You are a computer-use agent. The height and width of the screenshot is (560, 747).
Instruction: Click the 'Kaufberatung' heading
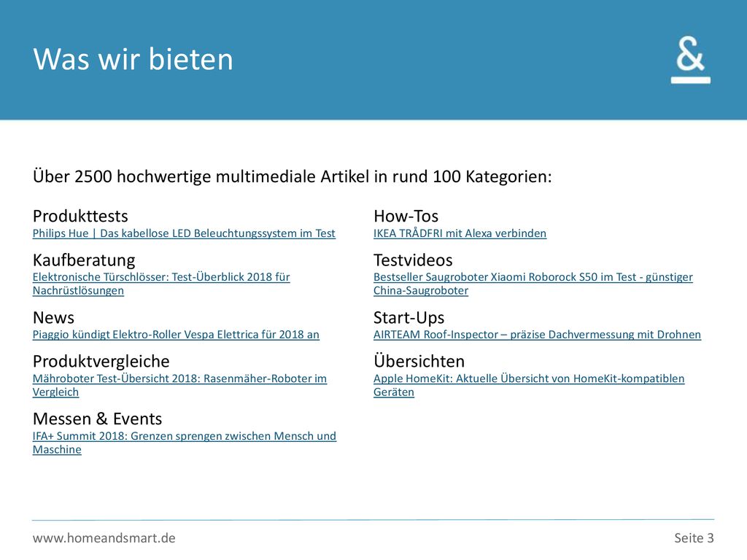tap(84, 260)
